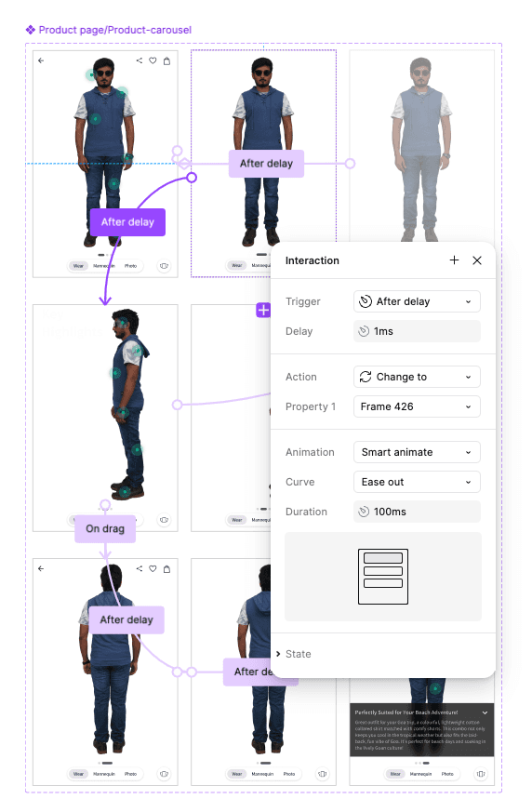This screenshot has height=812, width=532.
Task: Select the On drag interaction label
Action: [x=105, y=528]
